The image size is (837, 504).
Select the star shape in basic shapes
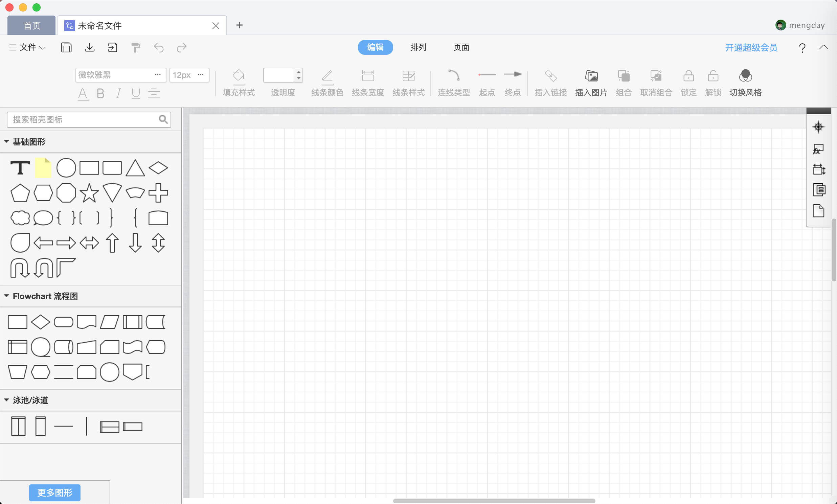89,193
